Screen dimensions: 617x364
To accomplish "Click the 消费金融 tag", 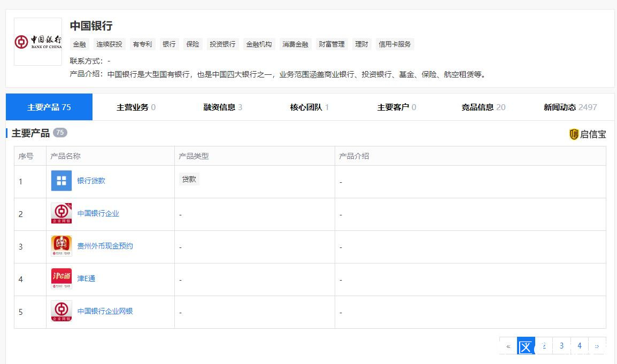I will pyautogui.click(x=295, y=44).
